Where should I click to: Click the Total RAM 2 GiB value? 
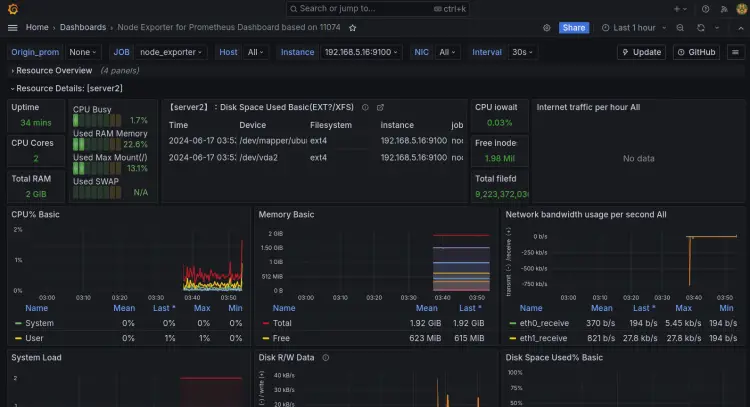click(36, 194)
